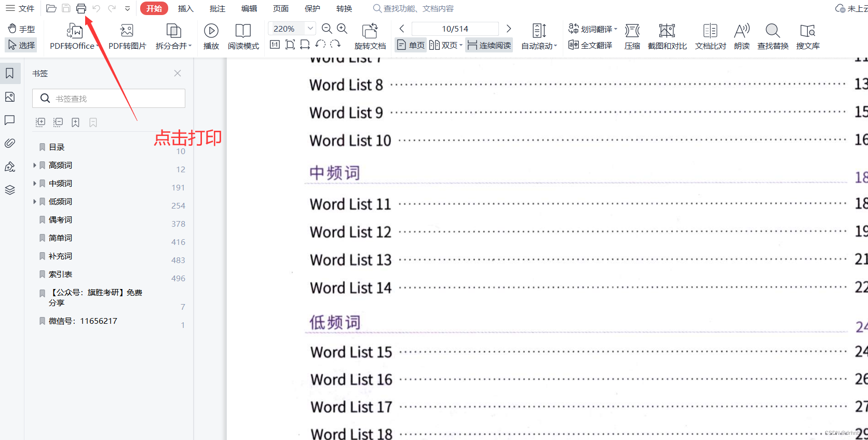Click the 书签查找 search field
This screenshot has width=868, height=440.
pyautogui.click(x=108, y=98)
